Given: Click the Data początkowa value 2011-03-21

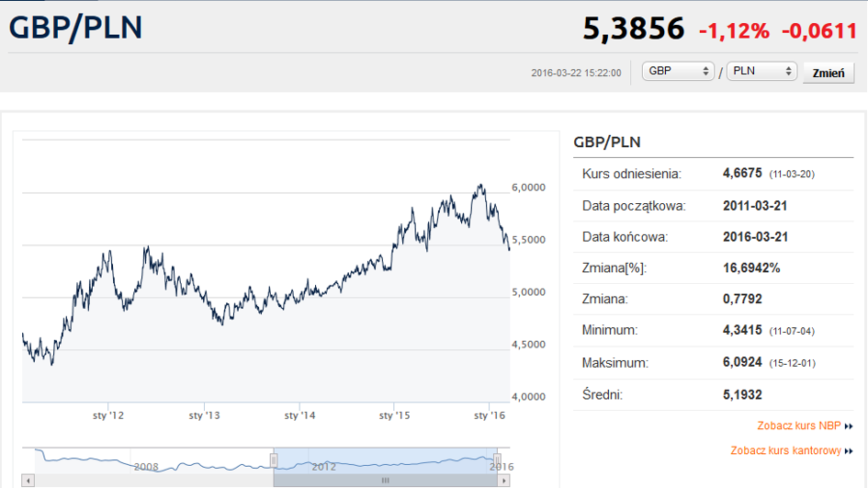Looking at the screenshot, I should click(755, 206).
